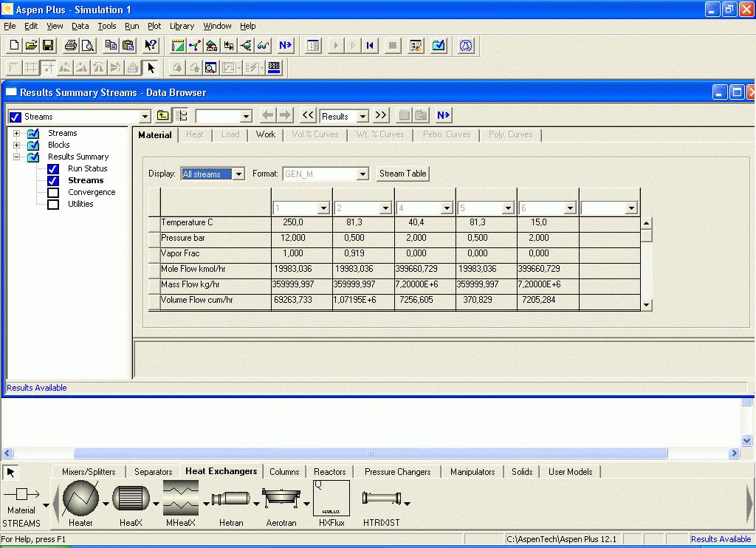Switch to the Pressure Changers tab
The width and height of the screenshot is (756, 548).
[397, 472]
